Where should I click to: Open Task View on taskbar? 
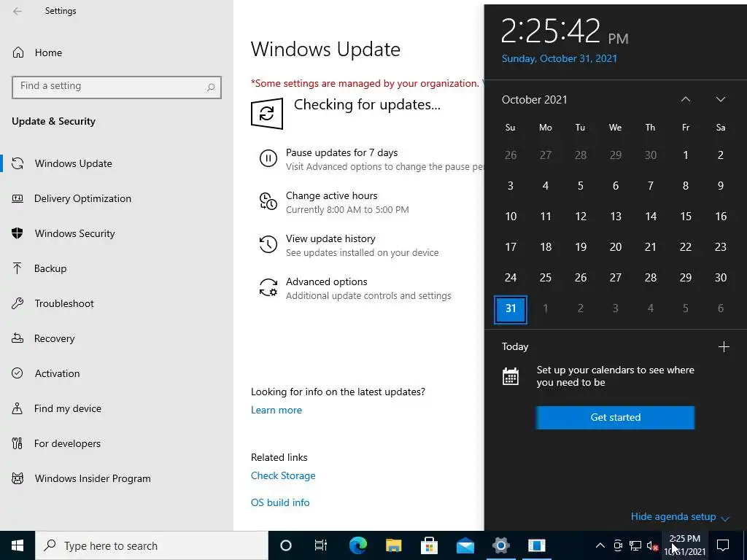(x=321, y=545)
